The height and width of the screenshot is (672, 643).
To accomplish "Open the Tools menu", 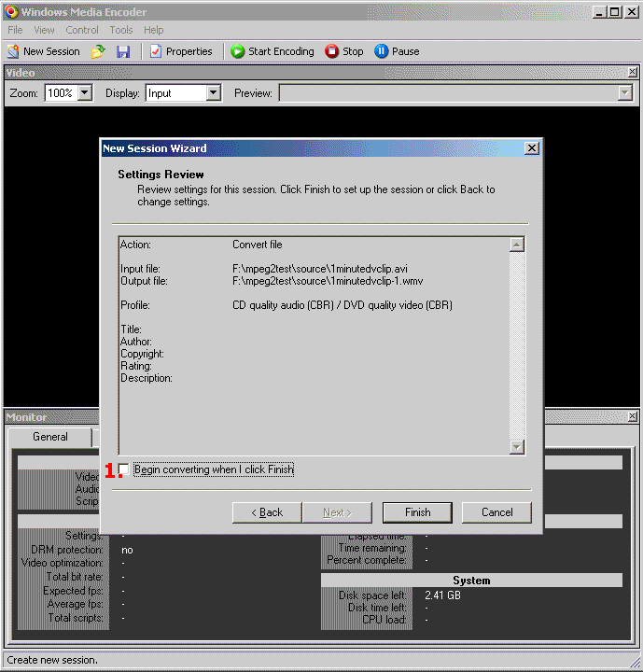I will [x=121, y=30].
